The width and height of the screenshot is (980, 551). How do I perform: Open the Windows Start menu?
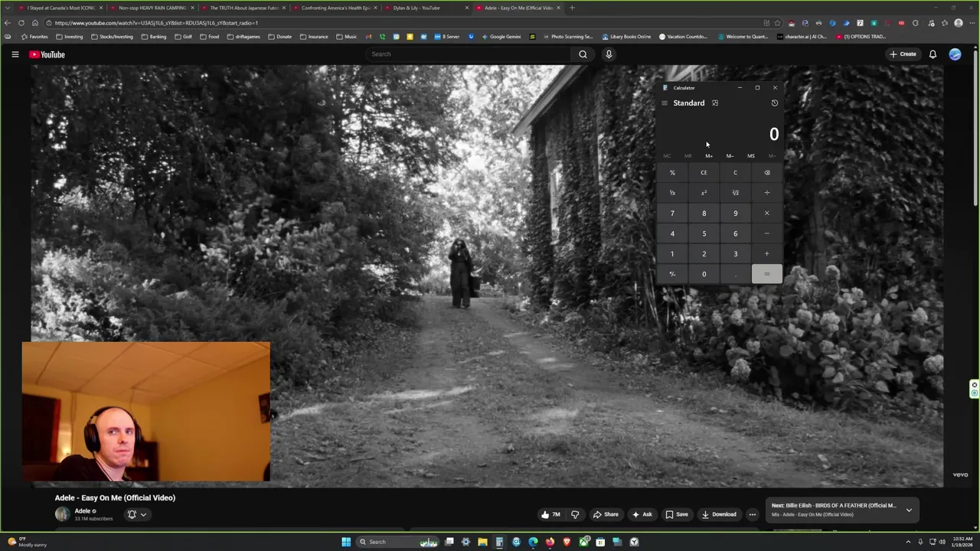[x=346, y=542]
